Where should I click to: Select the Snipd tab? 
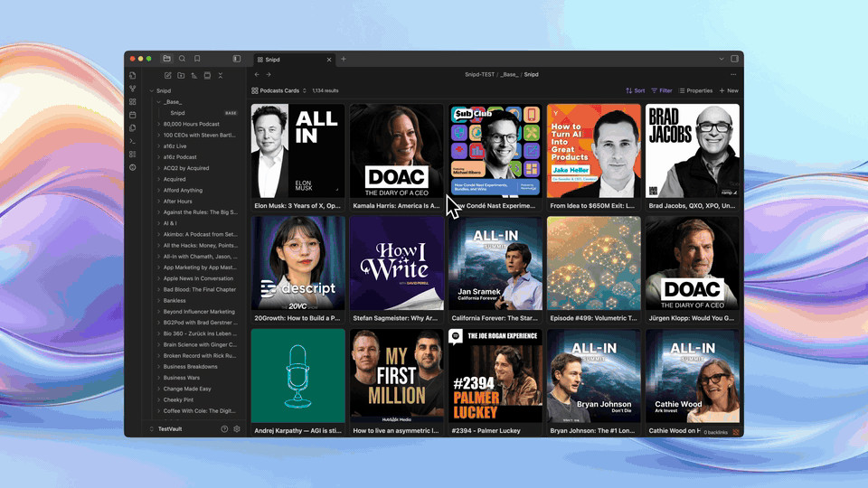click(x=293, y=60)
